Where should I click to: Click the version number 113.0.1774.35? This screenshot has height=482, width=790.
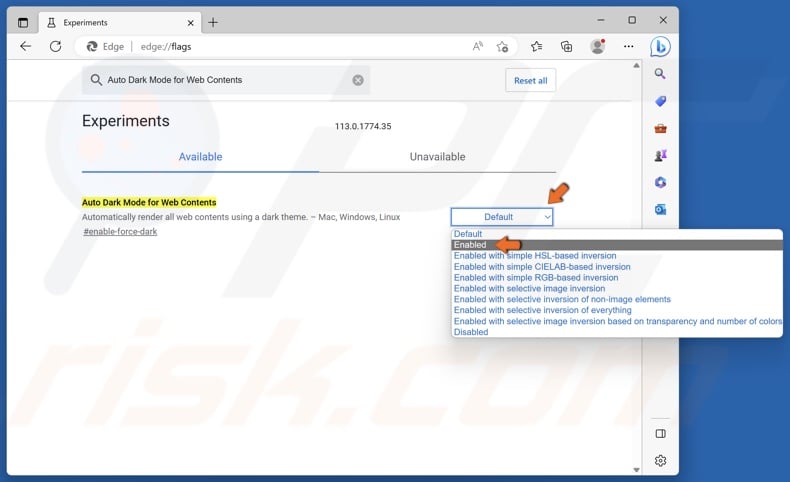pyautogui.click(x=363, y=126)
